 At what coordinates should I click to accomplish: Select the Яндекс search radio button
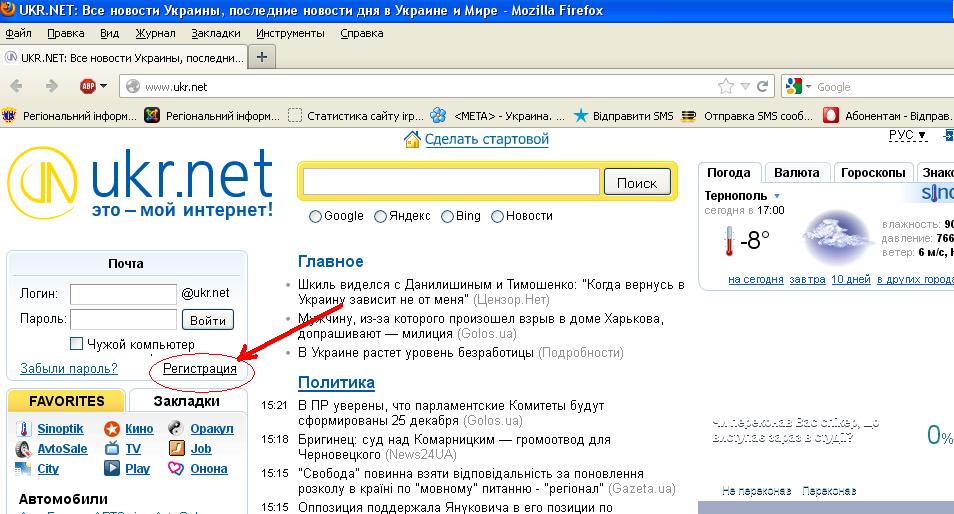tap(380, 217)
